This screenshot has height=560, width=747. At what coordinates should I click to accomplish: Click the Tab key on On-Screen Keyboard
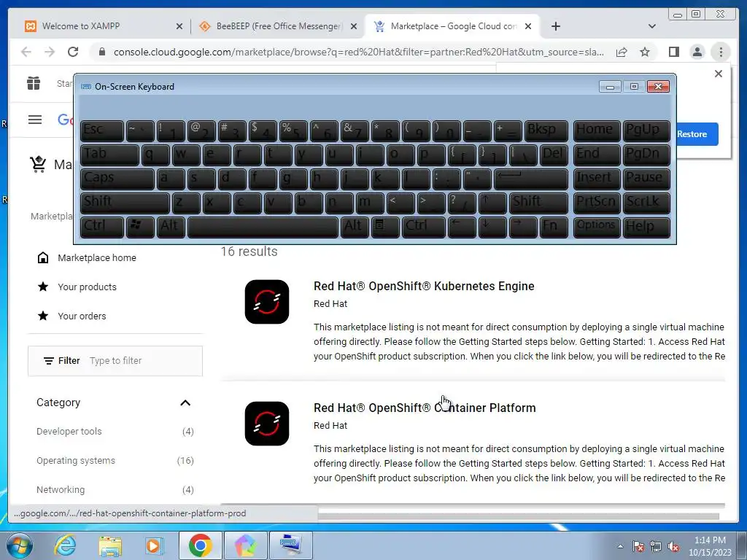109,155
